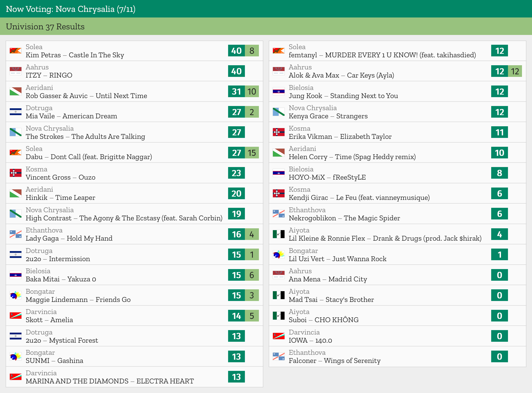
Task: Click score 11 for Erika Vikman
Action: [x=499, y=132]
